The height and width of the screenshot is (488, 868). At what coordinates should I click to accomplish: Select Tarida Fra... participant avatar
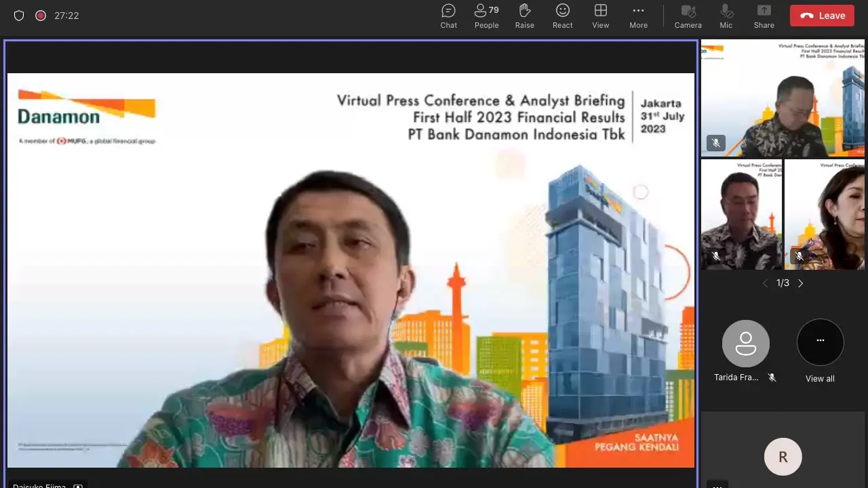point(745,343)
